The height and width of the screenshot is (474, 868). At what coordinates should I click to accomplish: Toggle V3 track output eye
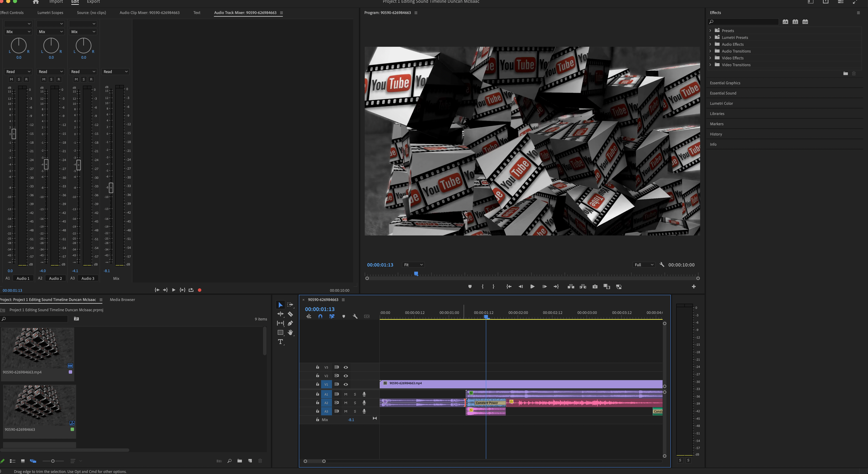(346, 367)
